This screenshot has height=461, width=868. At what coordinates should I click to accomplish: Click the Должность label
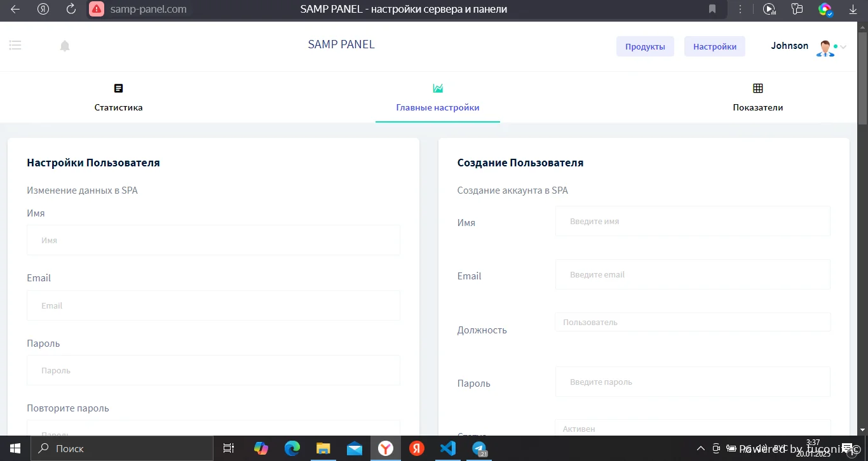point(482,330)
